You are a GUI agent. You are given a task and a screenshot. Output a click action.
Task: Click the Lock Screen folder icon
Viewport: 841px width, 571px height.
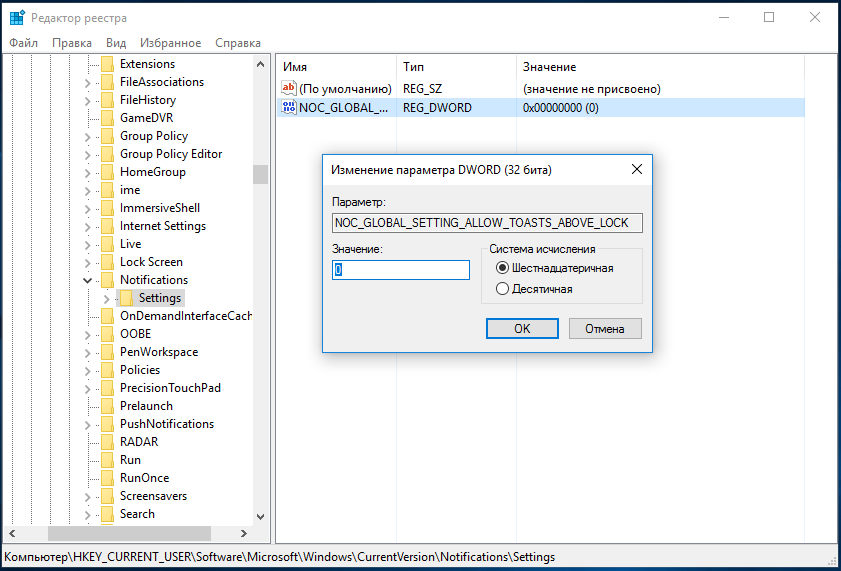107,262
